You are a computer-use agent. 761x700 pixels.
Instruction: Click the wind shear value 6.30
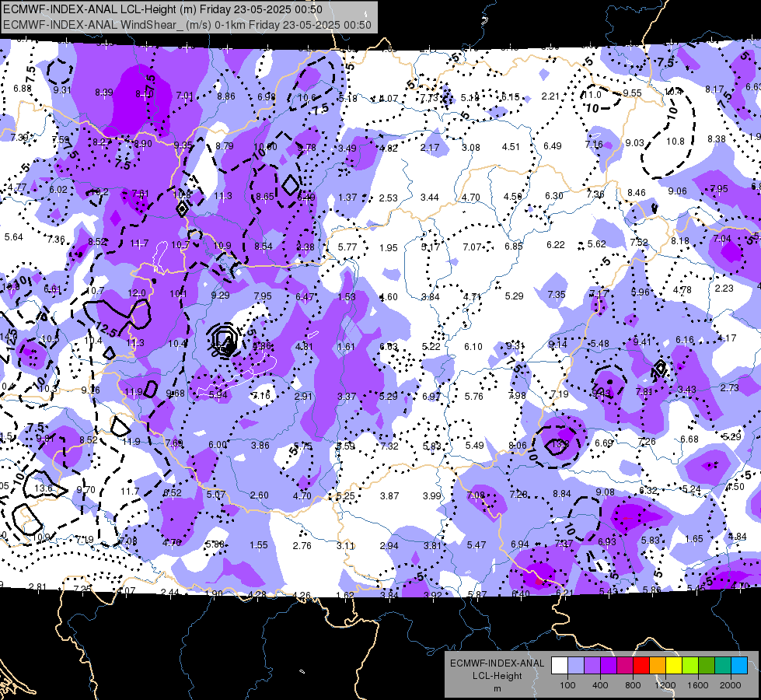pyautogui.click(x=553, y=195)
